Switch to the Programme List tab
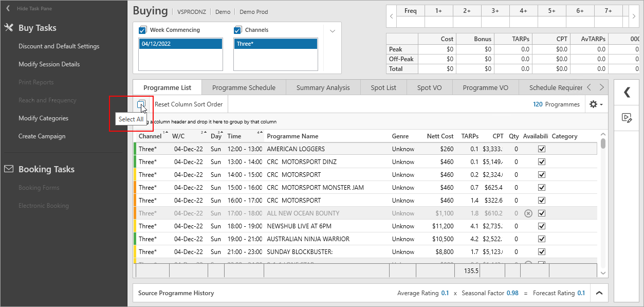The height and width of the screenshot is (307, 644). pyautogui.click(x=168, y=87)
